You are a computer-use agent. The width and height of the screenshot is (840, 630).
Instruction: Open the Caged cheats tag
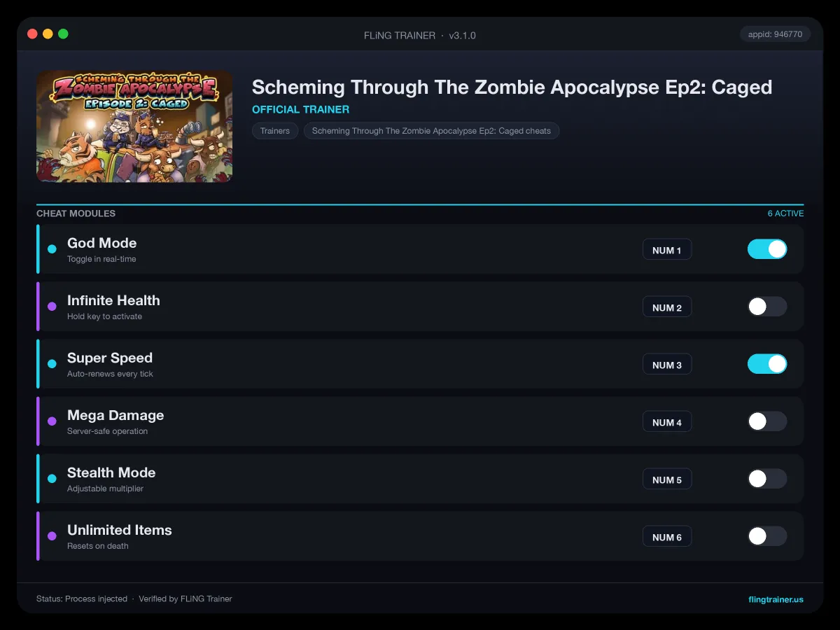coord(431,131)
